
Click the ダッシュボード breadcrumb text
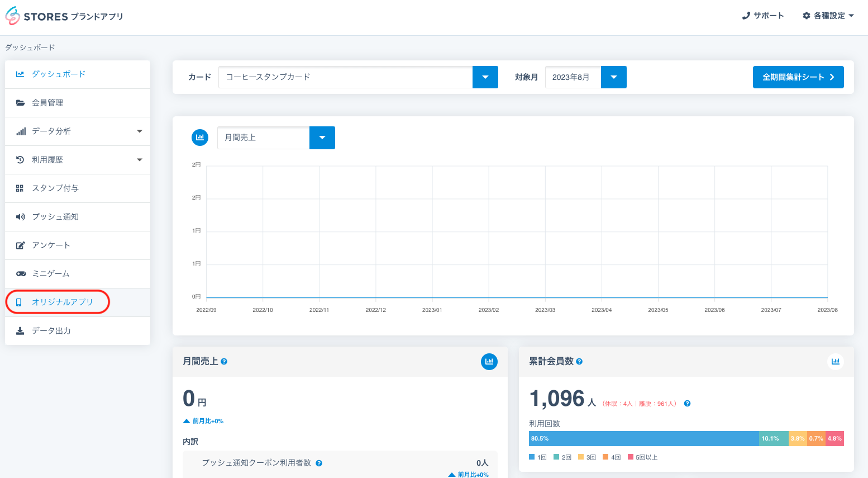coord(30,48)
